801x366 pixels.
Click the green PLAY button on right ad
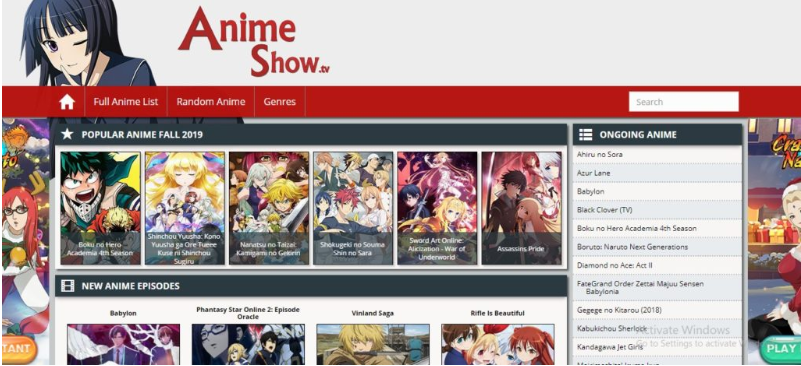781,349
